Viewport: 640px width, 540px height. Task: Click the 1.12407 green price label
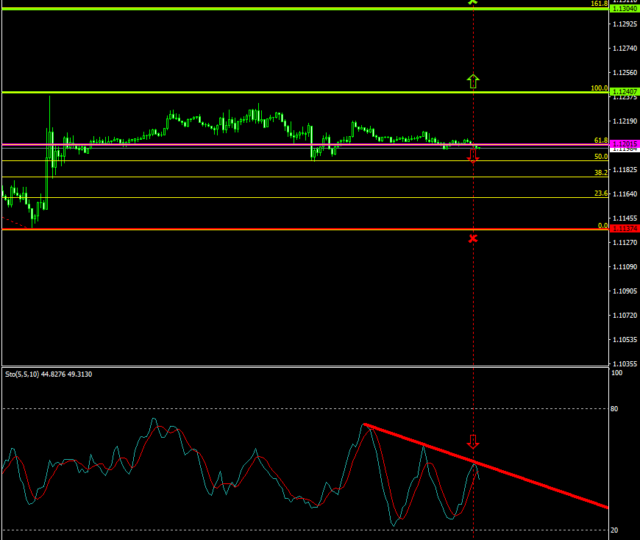tap(623, 93)
